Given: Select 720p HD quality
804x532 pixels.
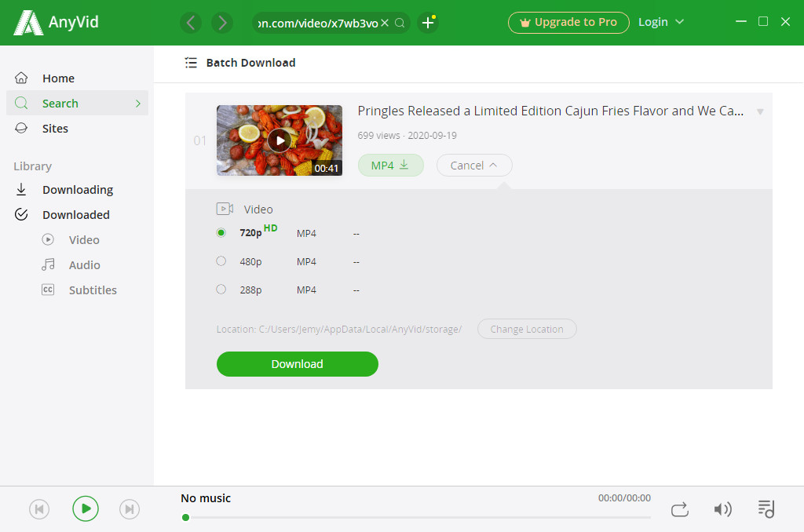Looking at the screenshot, I should (x=221, y=233).
